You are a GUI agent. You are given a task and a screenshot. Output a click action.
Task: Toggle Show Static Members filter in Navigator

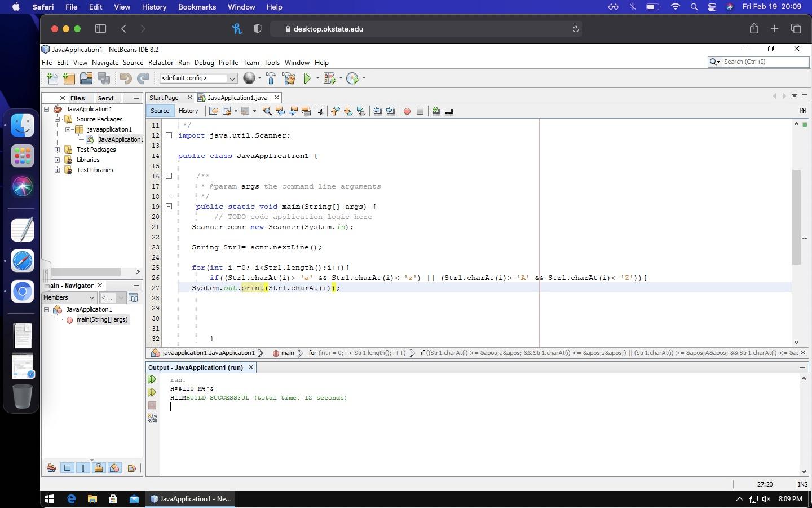[83, 468]
